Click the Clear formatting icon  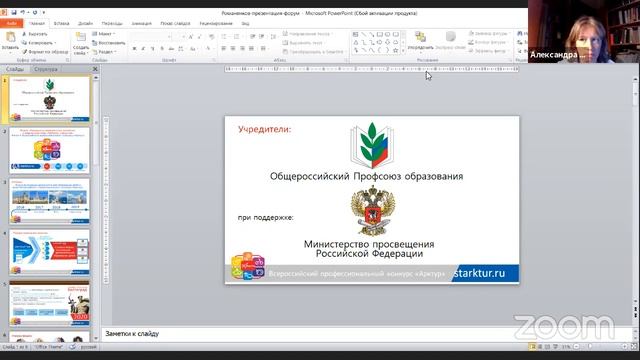tap(211, 37)
